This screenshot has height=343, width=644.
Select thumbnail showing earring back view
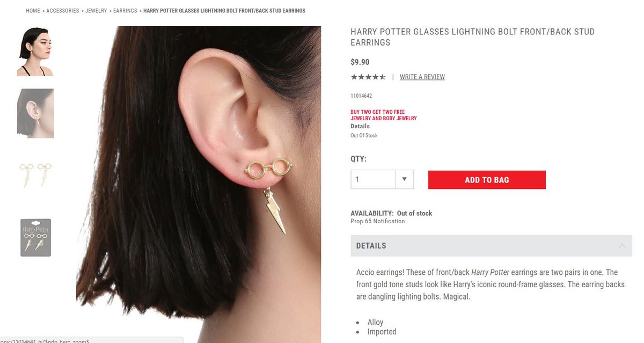(x=35, y=113)
